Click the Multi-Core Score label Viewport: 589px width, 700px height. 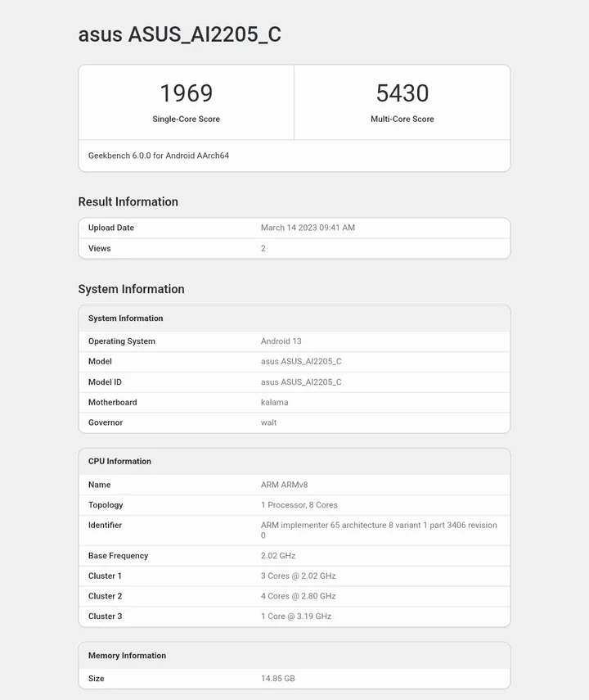point(402,119)
